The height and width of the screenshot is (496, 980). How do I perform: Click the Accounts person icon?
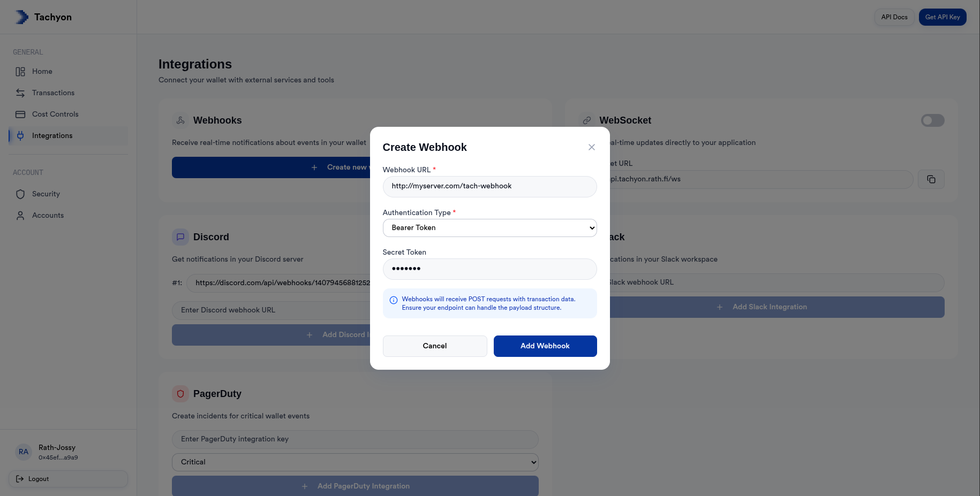tap(20, 215)
